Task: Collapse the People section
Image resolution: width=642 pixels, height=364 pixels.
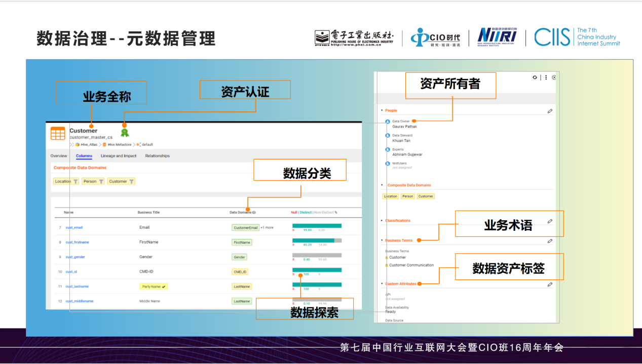Action: [382, 110]
